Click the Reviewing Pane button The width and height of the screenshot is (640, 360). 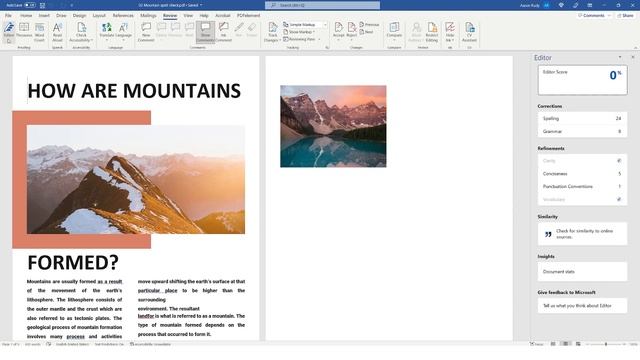pyautogui.click(x=299, y=39)
